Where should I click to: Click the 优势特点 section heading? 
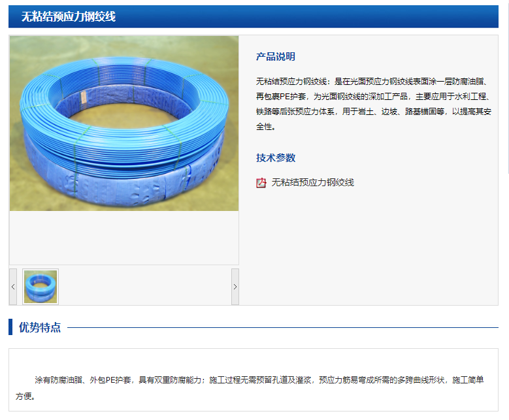[40, 327]
